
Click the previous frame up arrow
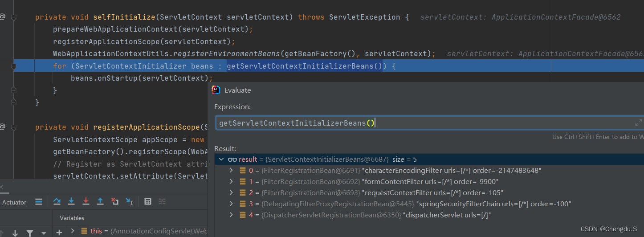2,233
